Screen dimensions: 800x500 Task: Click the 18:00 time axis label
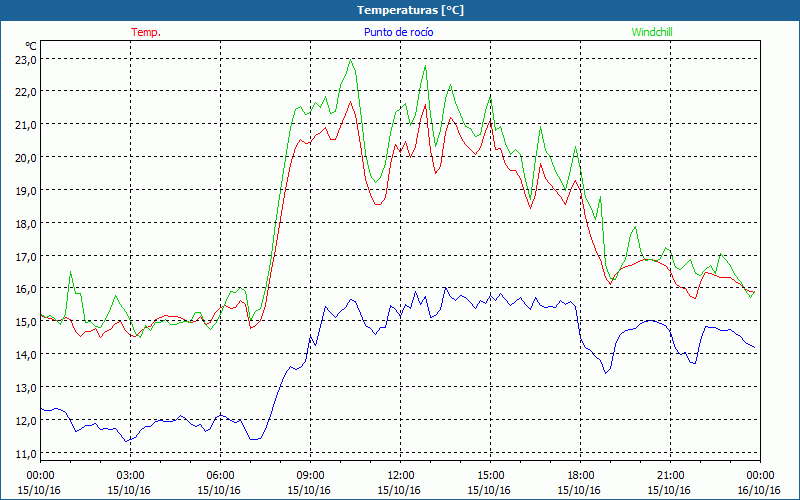click(581, 476)
